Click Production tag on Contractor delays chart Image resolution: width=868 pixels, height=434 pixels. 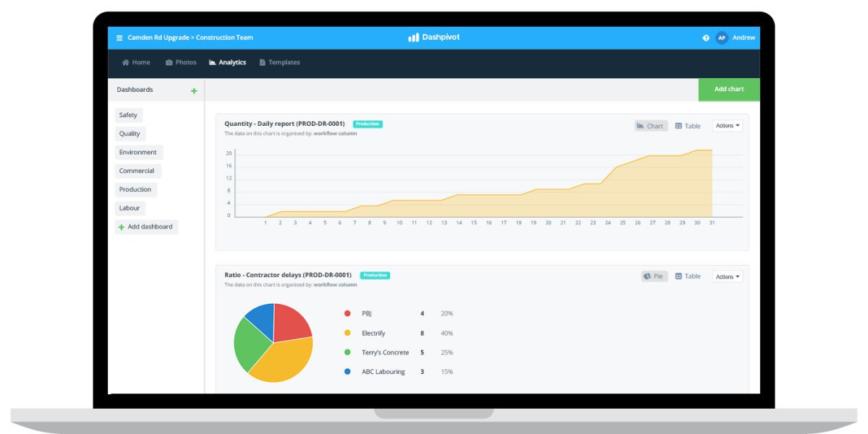[x=375, y=276]
